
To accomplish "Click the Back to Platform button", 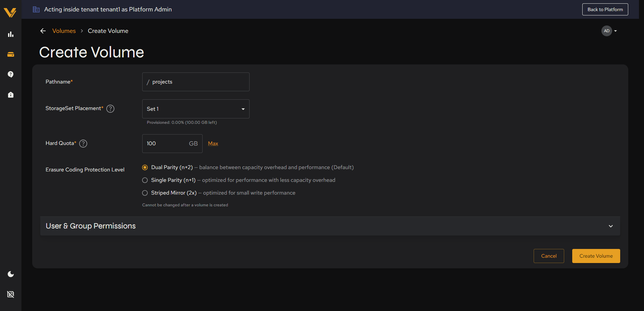I will click(605, 9).
